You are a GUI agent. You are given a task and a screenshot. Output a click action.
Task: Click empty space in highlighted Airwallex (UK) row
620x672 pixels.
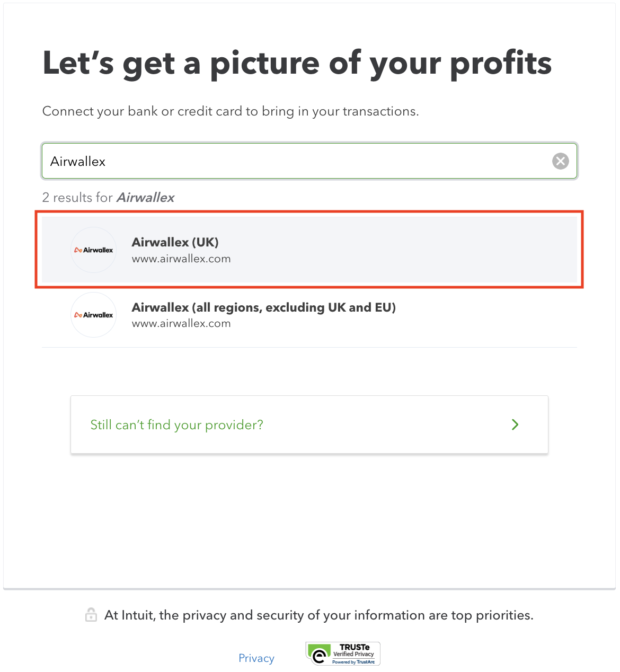coord(403,250)
